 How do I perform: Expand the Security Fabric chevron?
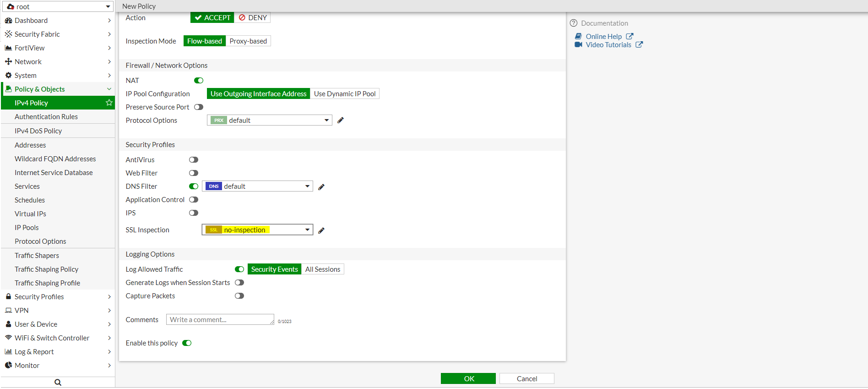tap(109, 34)
